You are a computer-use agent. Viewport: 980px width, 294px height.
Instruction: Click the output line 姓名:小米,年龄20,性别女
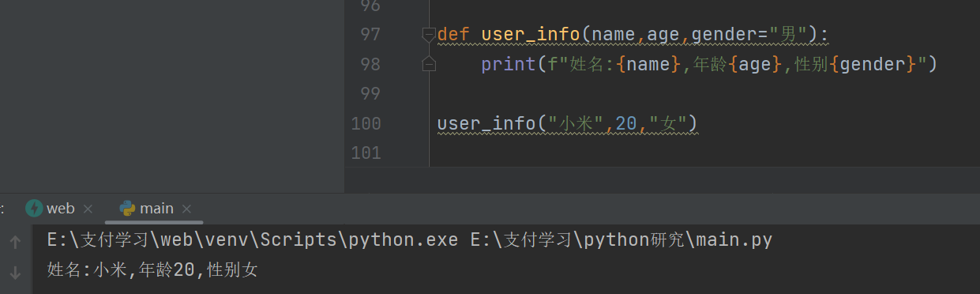tap(152, 270)
